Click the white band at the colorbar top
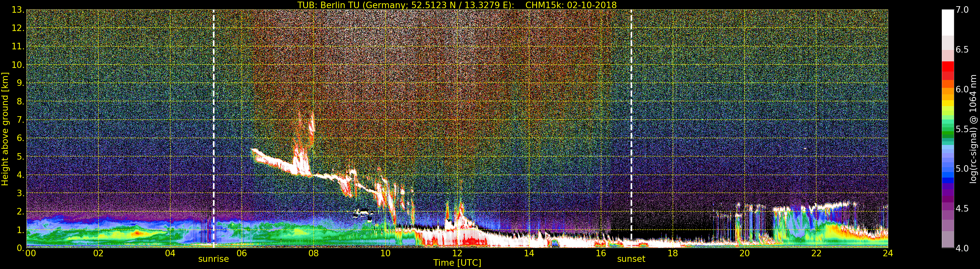Image resolution: width=980 pixels, height=269 pixels. pyautogui.click(x=948, y=23)
